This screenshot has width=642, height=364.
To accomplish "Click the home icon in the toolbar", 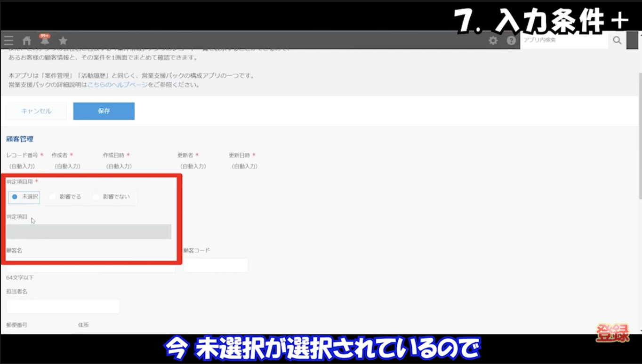I will click(x=26, y=40).
